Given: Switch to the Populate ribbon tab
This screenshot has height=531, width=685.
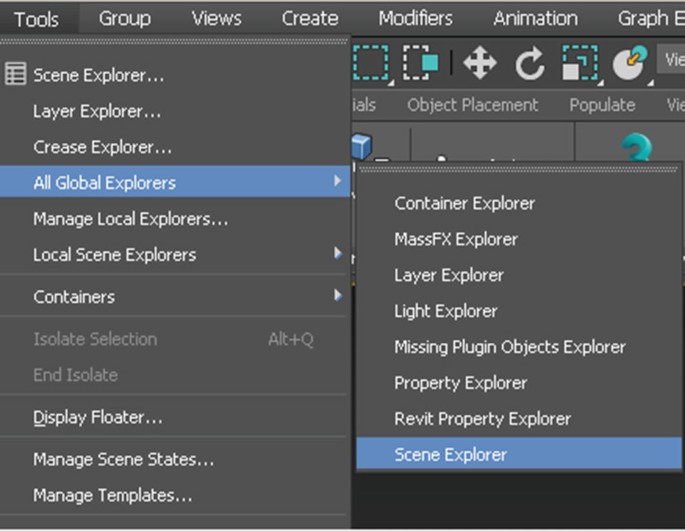Looking at the screenshot, I should tap(602, 105).
